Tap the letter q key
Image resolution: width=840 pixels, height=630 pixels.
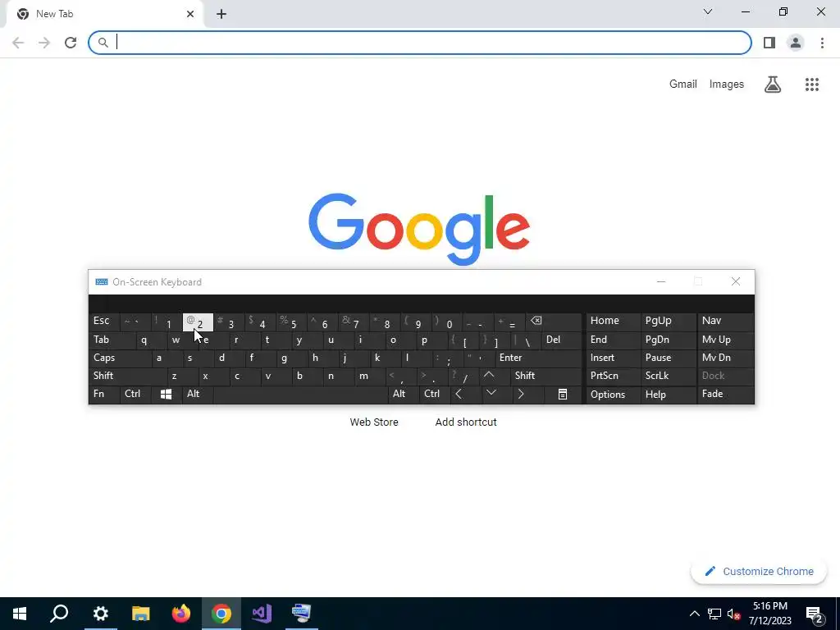click(x=152, y=340)
